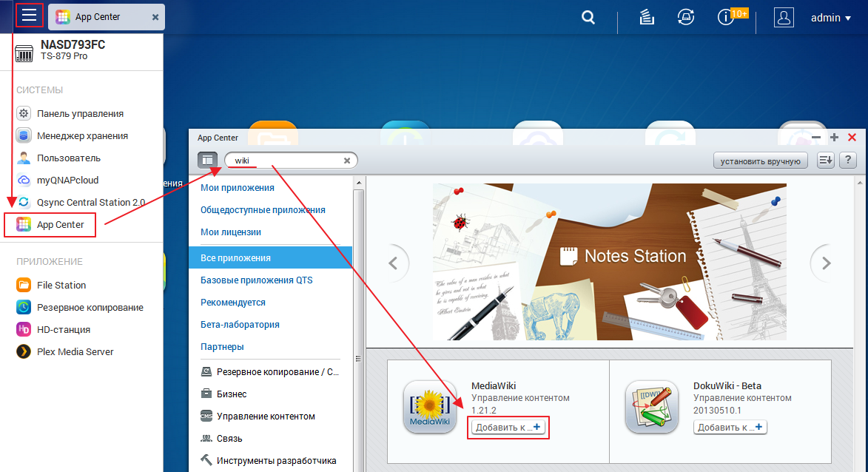Viewport: 868px width, 472px height.
Task: Open Менеджер хранения from menu
Action: coord(82,135)
